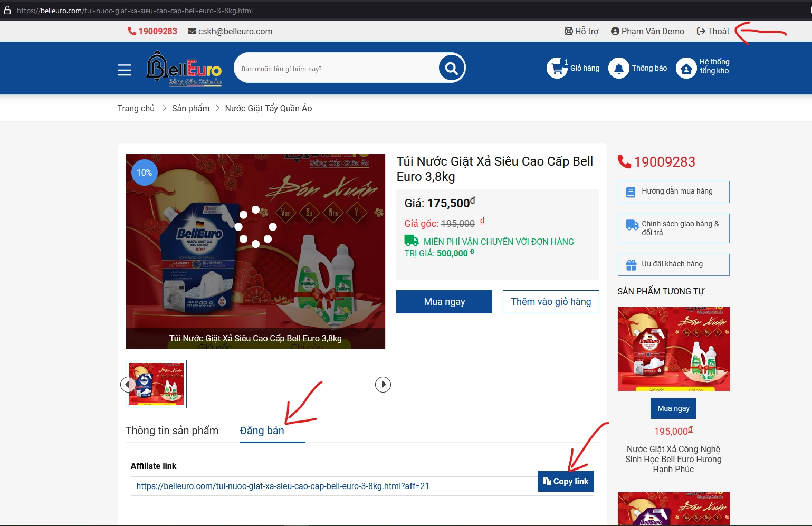Image resolution: width=812 pixels, height=526 pixels.
Task: Click next arrow in thumbnail carousel
Action: (383, 385)
